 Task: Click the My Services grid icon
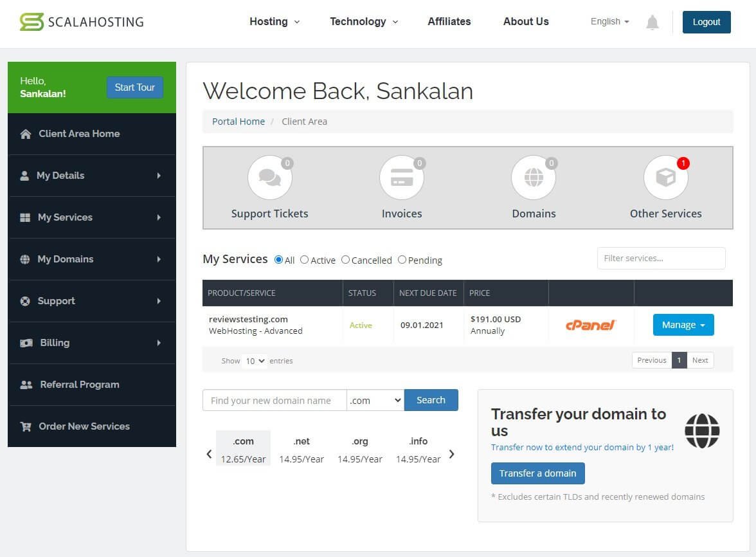pos(25,217)
